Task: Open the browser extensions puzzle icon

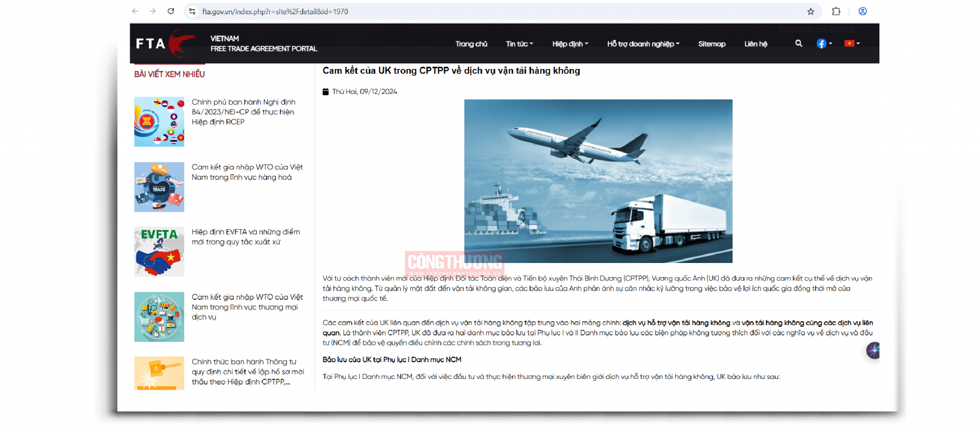Action: [836, 11]
